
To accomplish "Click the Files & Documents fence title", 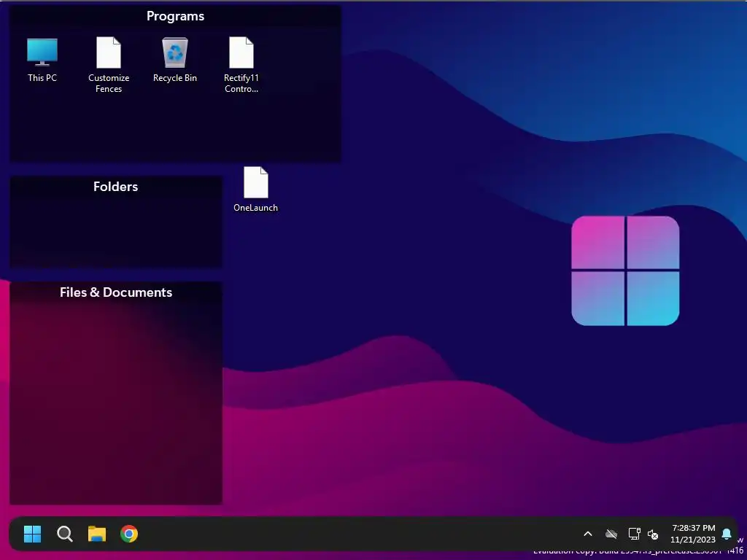I will 116,292.
